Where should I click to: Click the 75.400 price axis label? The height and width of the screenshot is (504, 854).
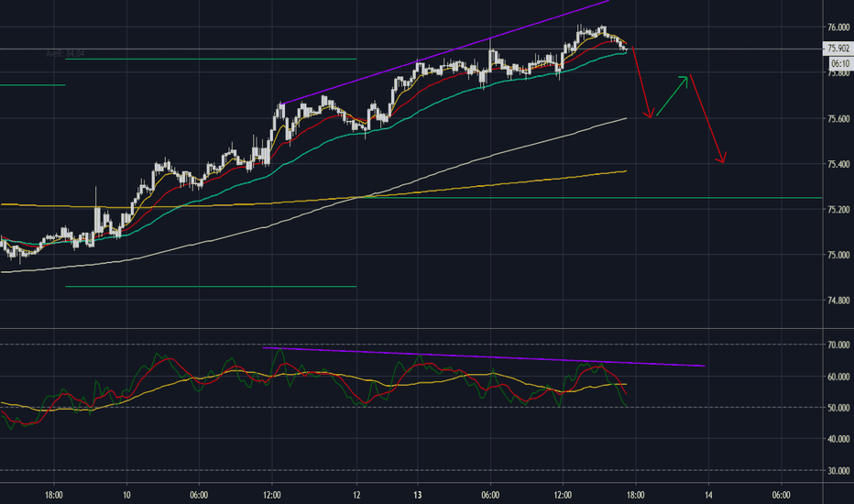pyautogui.click(x=838, y=164)
